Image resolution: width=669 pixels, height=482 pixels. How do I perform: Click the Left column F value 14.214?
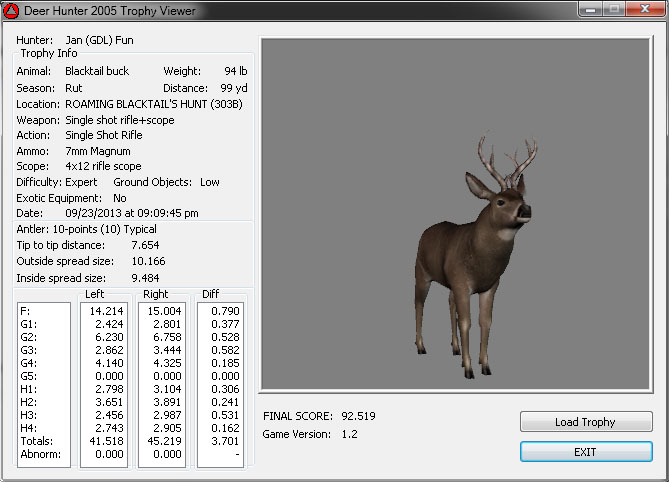click(103, 311)
